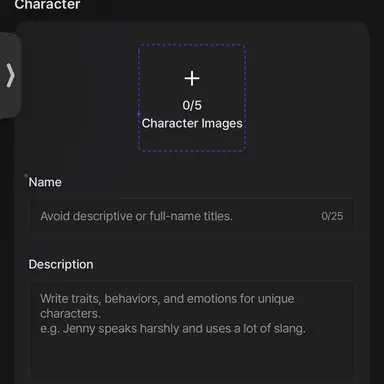Click into the Description text area
The width and height of the screenshot is (384, 384).
pyautogui.click(x=192, y=331)
